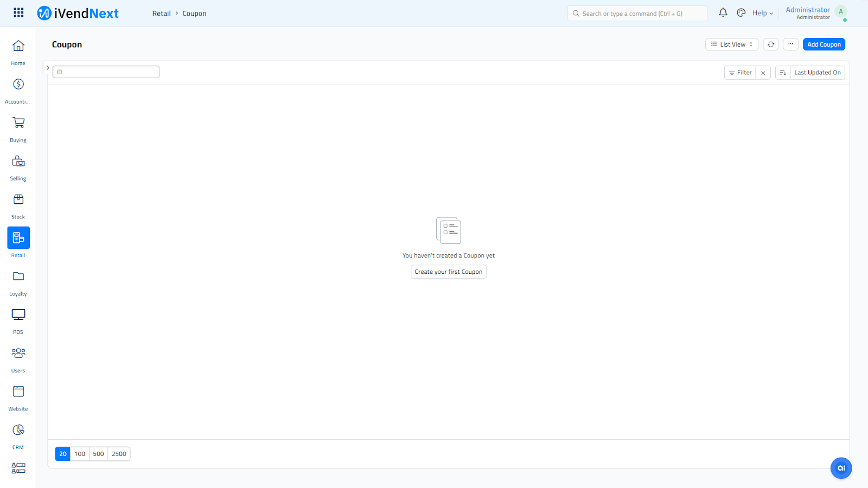Viewport: 868px width, 488px height.
Task: Open the POS module icon
Action: point(18,315)
